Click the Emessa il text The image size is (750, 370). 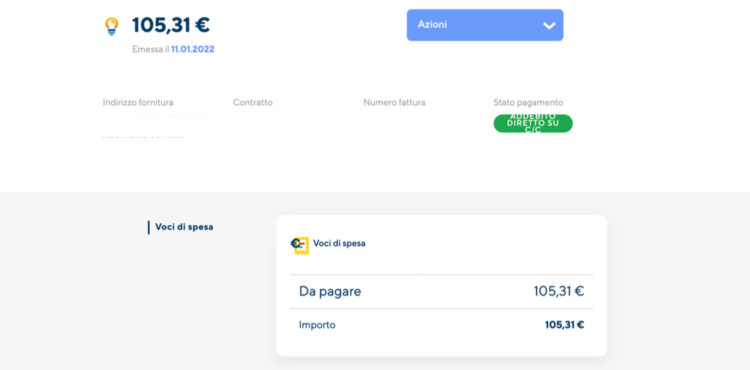click(151, 49)
